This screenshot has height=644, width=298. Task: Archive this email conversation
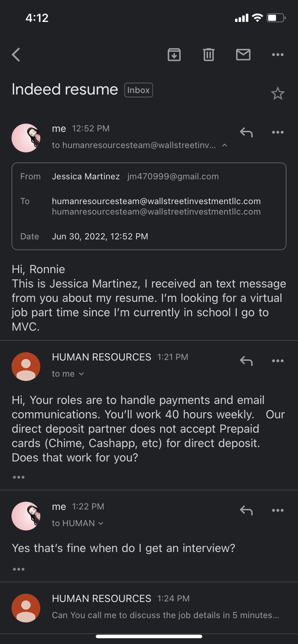pyautogui.click(x=174, y=55)
